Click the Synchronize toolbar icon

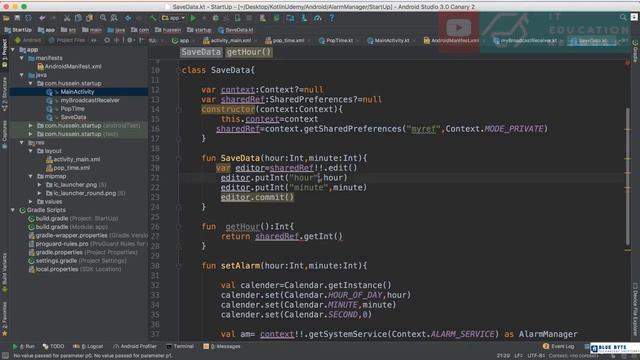pyautogui.click(x=29, y=18)
